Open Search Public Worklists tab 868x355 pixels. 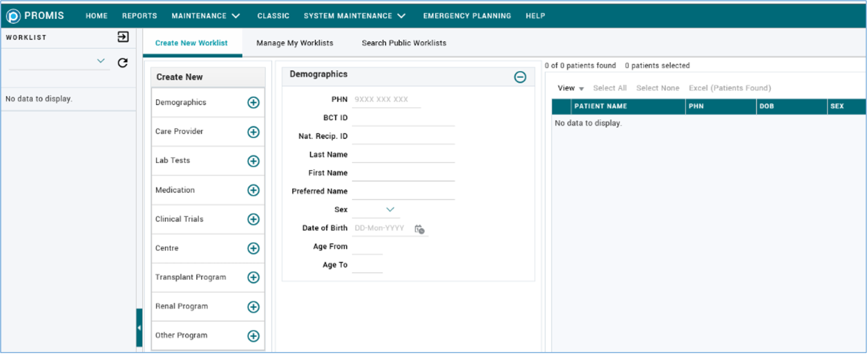(404, 43)
